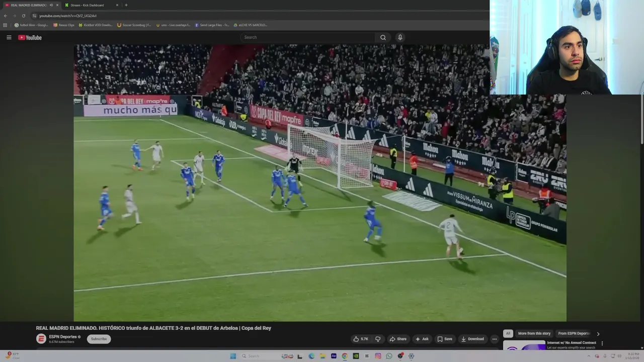Open the Windows Start menu

(x=233, y=356)
